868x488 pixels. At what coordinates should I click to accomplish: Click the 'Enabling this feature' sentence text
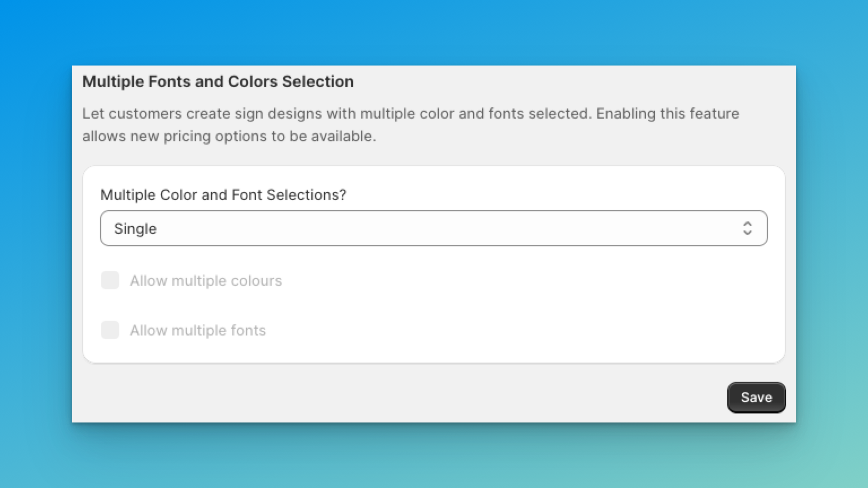[667, 114]
